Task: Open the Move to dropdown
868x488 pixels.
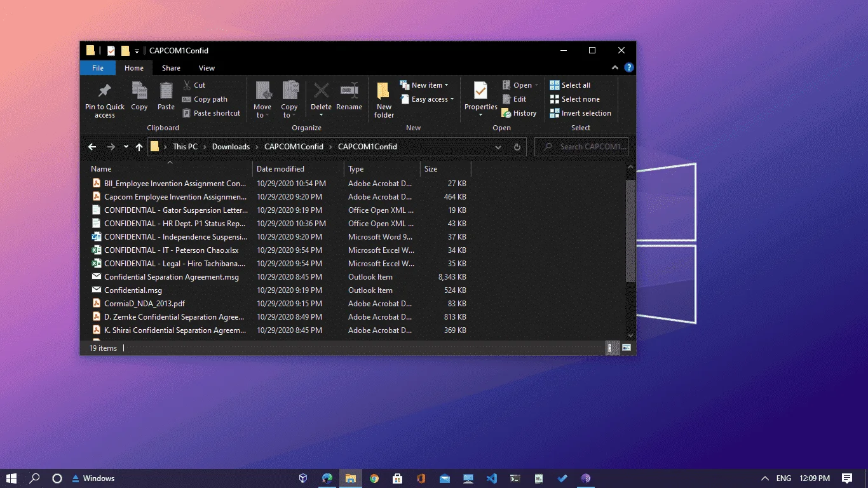Action: coord(262,100)
